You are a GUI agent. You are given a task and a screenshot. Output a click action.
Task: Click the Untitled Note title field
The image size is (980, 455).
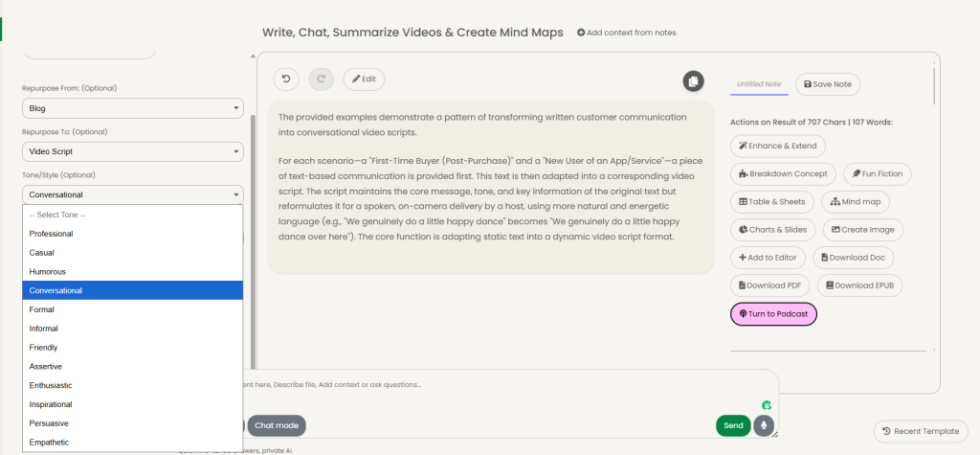[x=759, y=84]
